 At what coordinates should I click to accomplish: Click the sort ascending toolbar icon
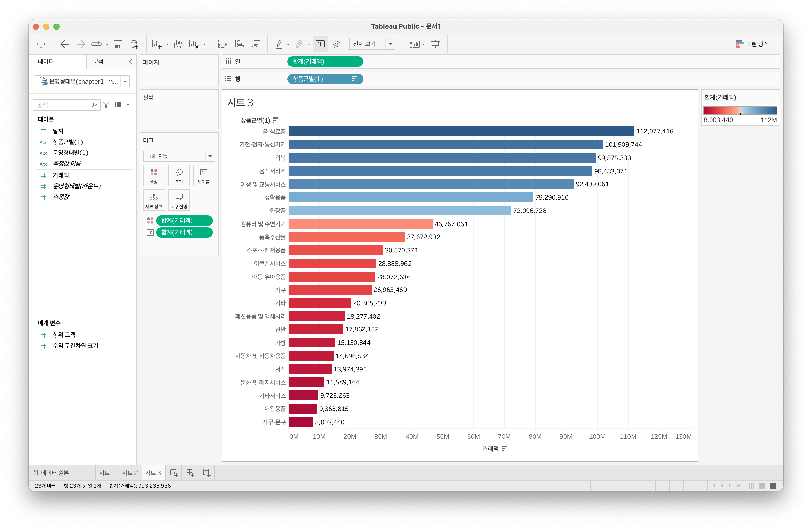[239, 44]
